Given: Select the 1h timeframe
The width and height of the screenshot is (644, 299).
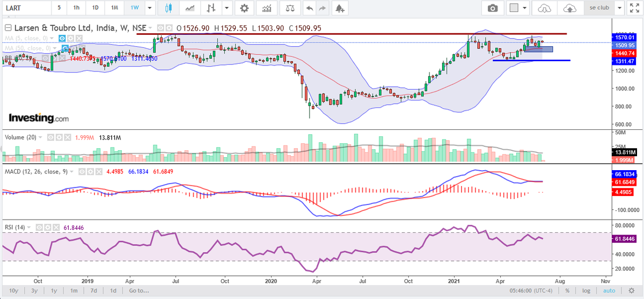Looking at the screenshot, I should tap(76, 8).
